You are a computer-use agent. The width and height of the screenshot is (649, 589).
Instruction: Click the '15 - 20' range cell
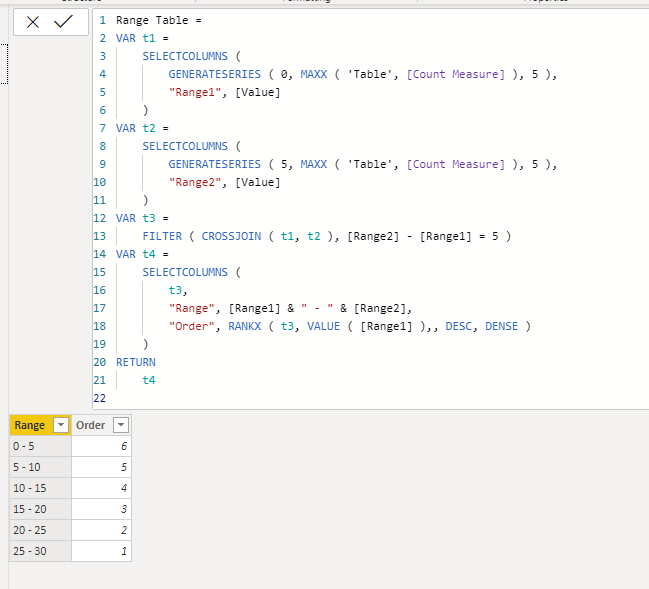coord(40,509)
